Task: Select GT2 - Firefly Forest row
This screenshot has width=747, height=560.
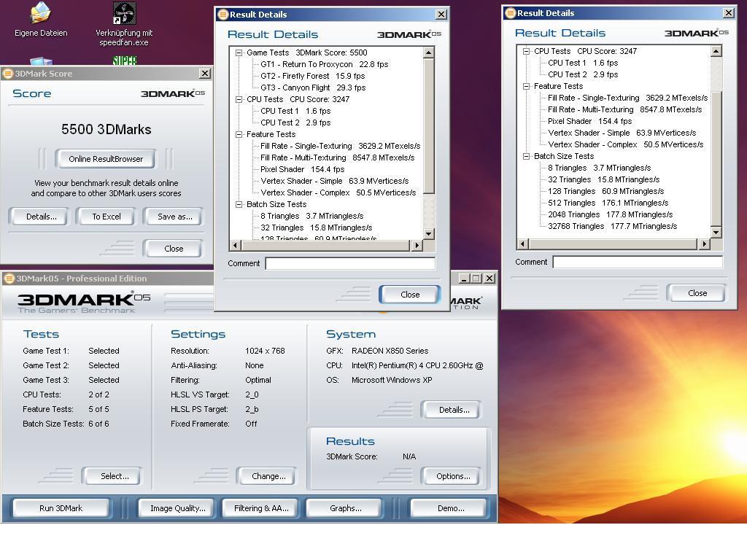Action: coord(312,76)
